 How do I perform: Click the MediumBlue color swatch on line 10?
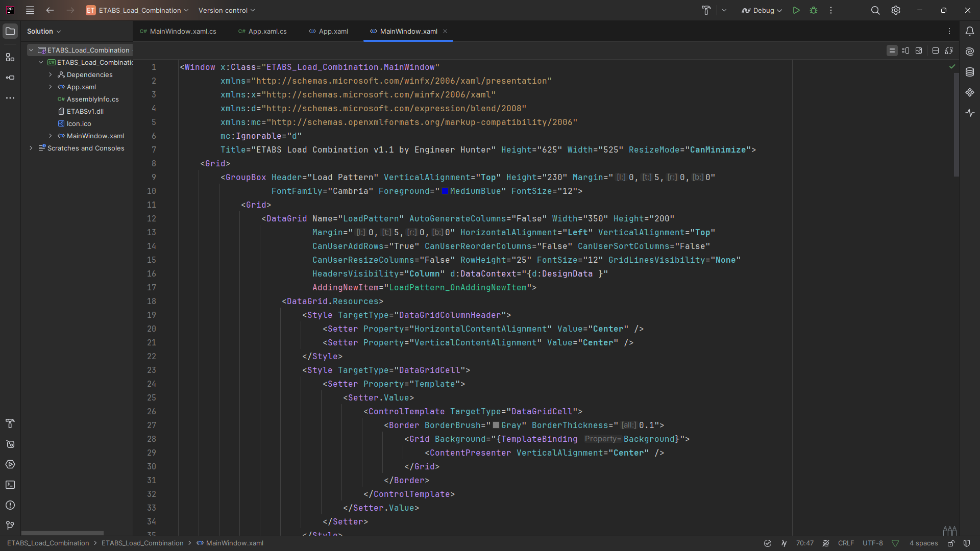click(x=445, y=191)
